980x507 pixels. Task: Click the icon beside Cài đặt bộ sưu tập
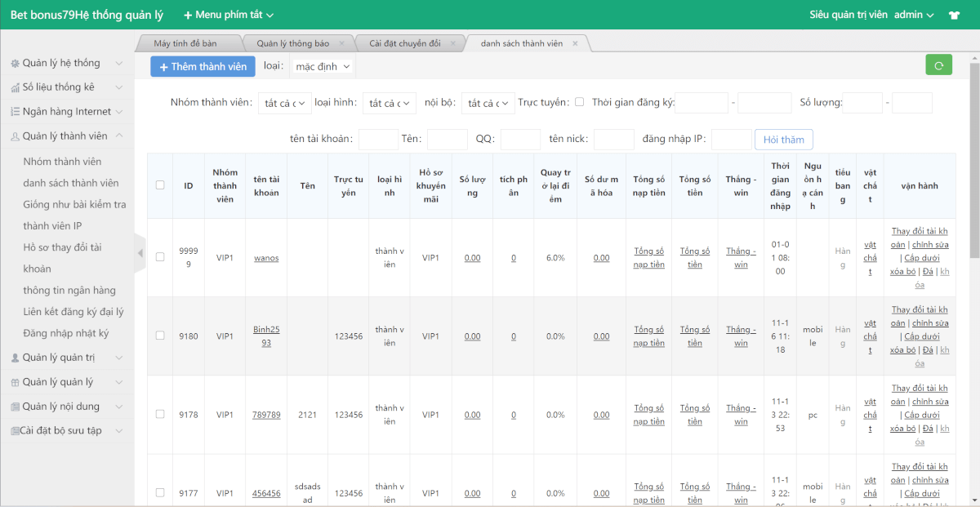pyautogui.click(x=15, y=430)
